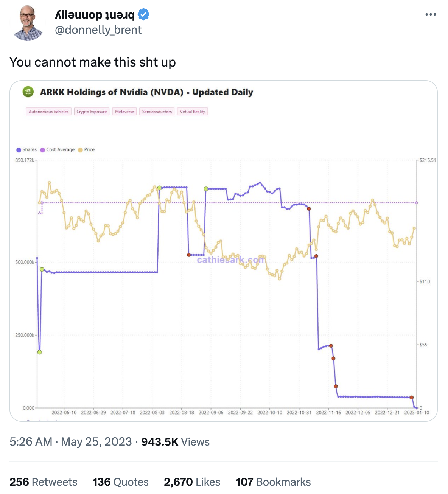Click the display name in the tweet header
The width and height of the screenshot is (448, 494).
(95, 15)
